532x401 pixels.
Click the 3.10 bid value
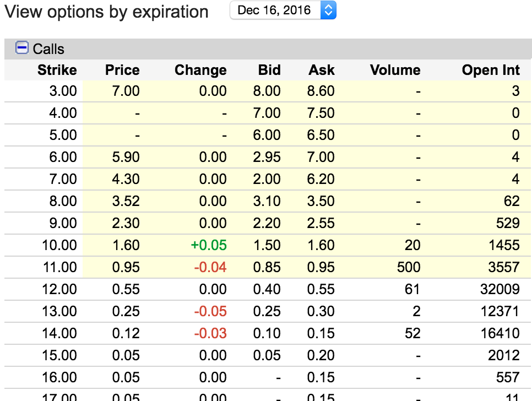click(x=267, y=201)
